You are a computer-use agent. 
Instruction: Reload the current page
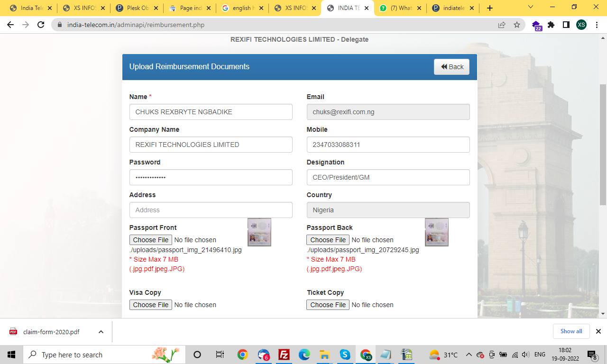[x=41, y=25]
